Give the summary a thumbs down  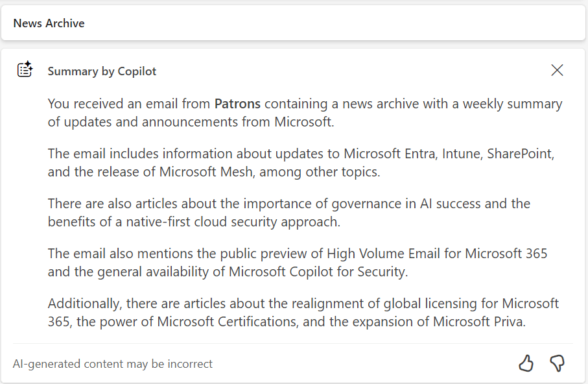557,363
